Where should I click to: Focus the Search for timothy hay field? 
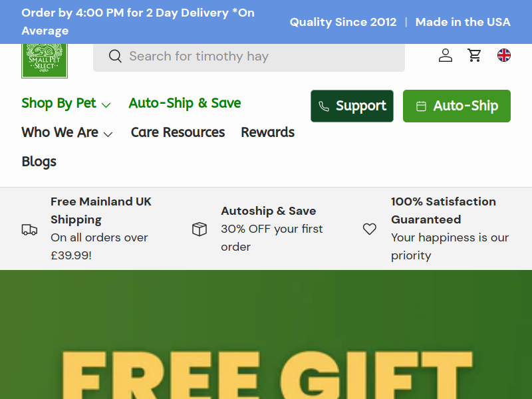tap(249, 57)
